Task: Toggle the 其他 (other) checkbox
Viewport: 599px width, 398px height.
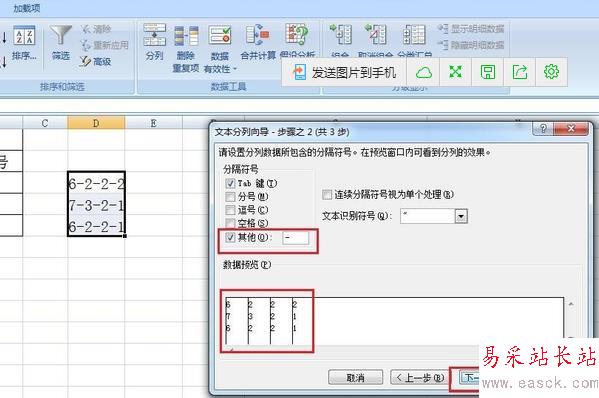Action: click(x=230, y=237)
